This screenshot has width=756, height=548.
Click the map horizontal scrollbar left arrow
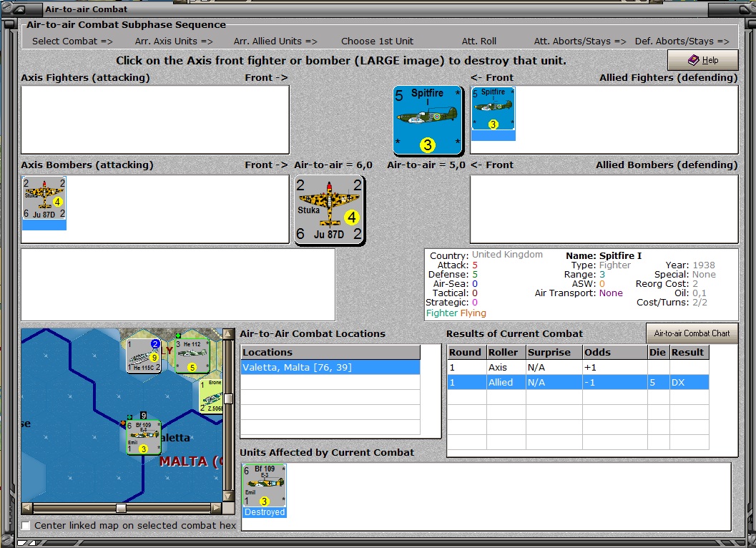27,507
